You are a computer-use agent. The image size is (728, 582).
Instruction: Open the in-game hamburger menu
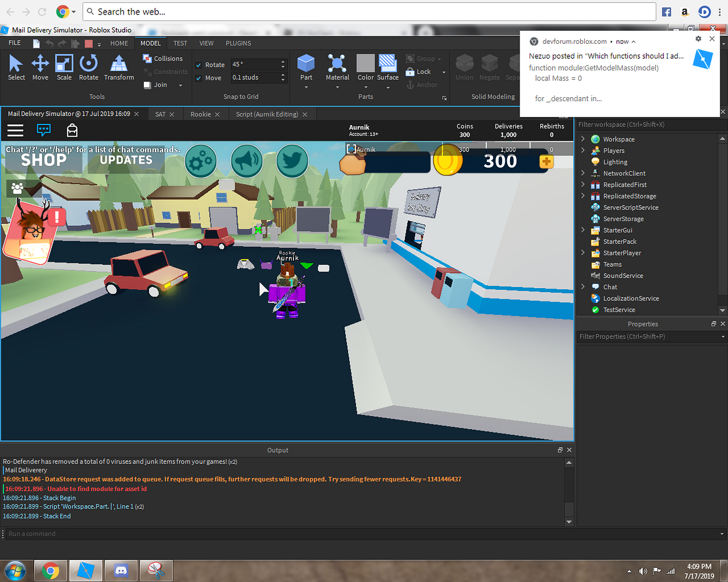click(15, 130)
